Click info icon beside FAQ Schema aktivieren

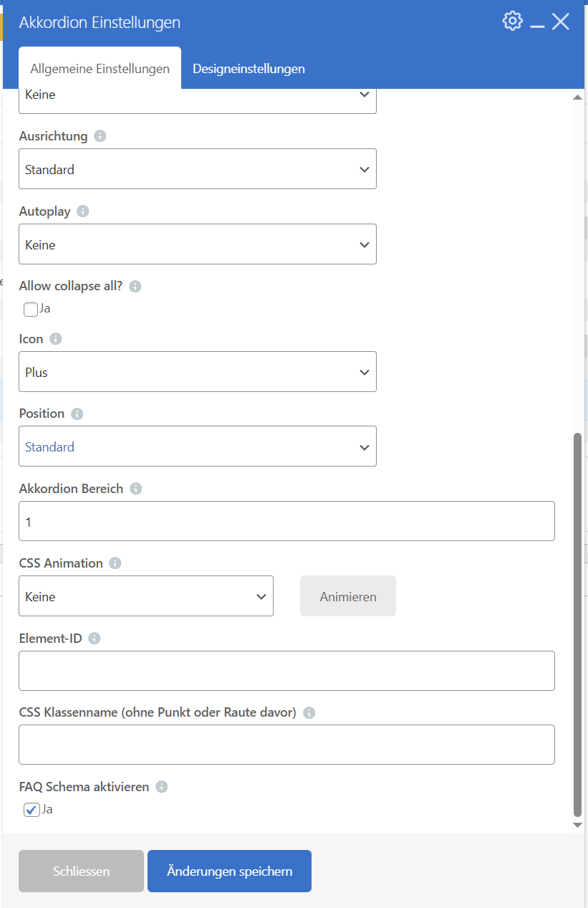point(162,787)
